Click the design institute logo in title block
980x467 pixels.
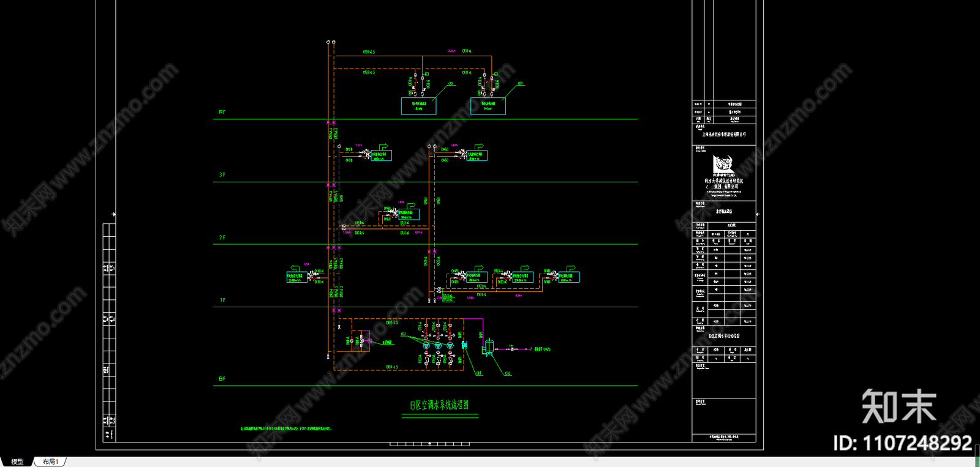tap(723, 165)
